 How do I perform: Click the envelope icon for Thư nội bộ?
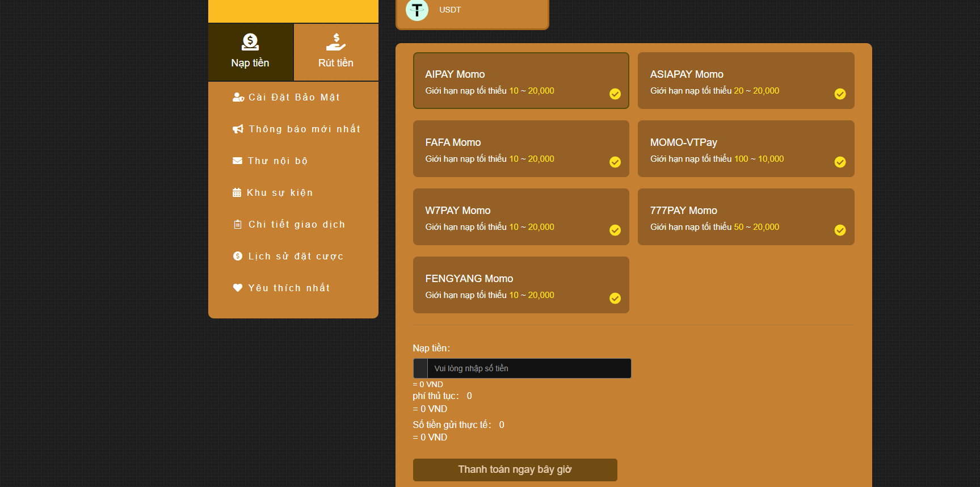tap(237, 161)
